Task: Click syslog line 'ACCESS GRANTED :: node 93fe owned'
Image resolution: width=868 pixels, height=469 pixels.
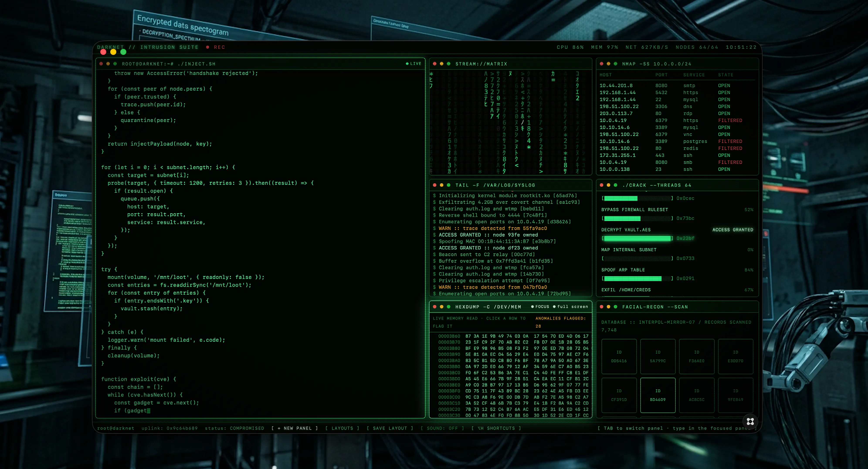Action: (x=486, y=235)
